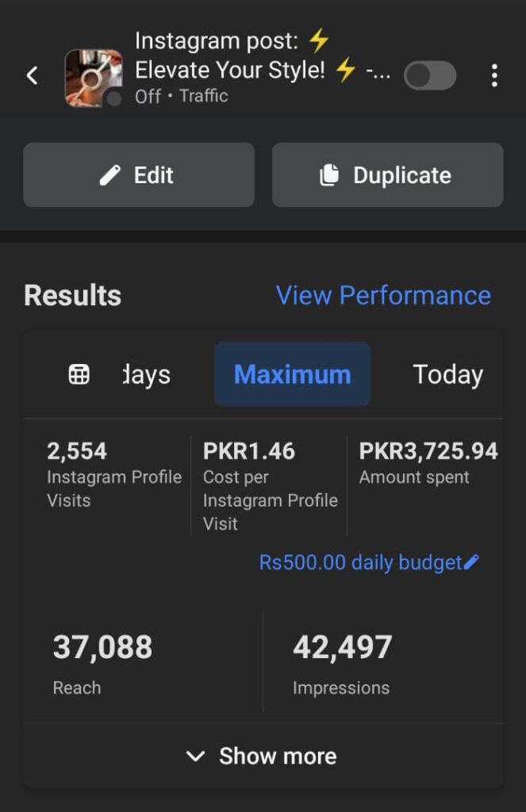Viewport: 526px width, 812px height.
Task: Tap the 37,088 Reach metric
Action: click(x=102, y=662)
